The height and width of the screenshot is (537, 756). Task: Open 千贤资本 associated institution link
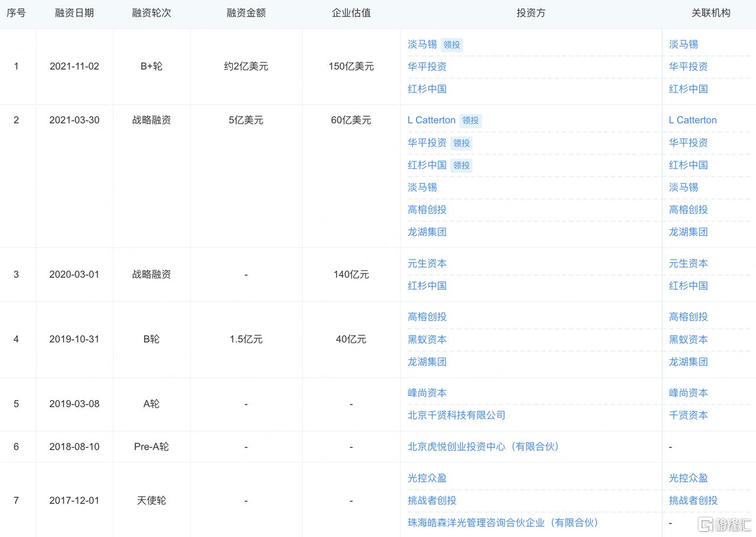688,416
